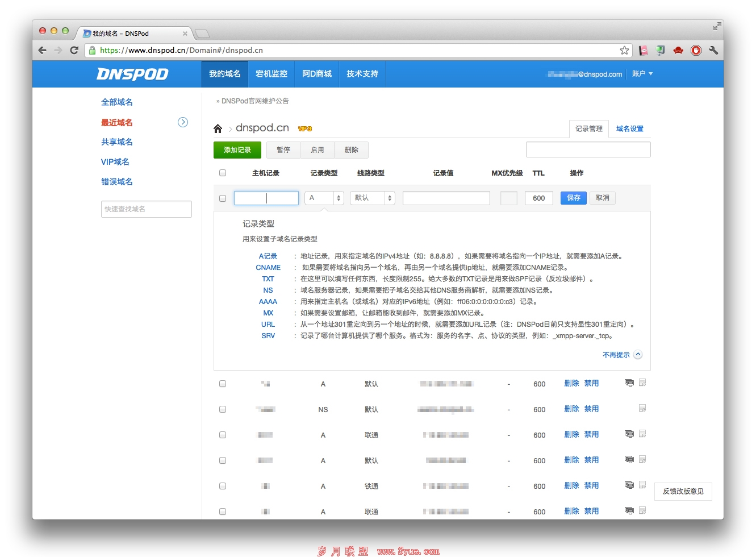Click the TTL field showing 600

click(x=539, y=198)
